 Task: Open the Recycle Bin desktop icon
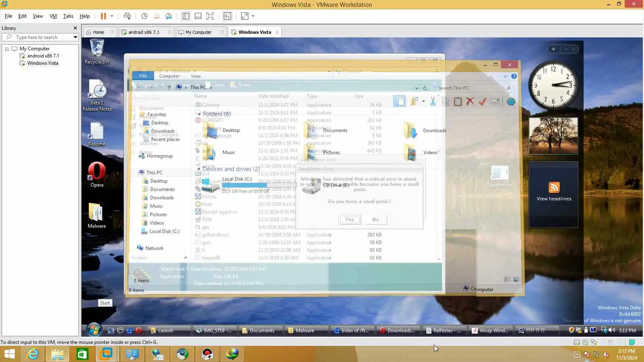[x=97, y=52]
